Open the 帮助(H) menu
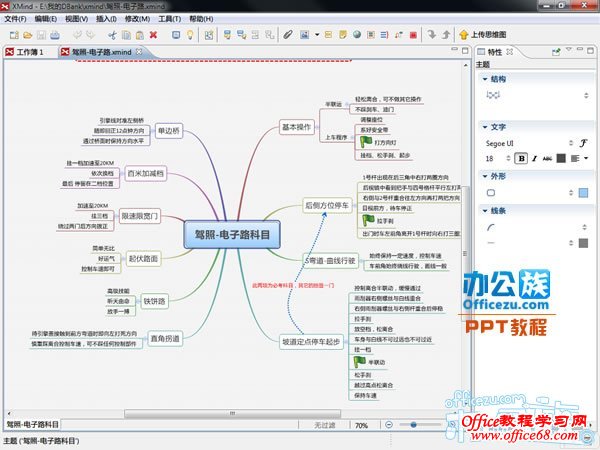600x450 pixels. tap(201, 19)
